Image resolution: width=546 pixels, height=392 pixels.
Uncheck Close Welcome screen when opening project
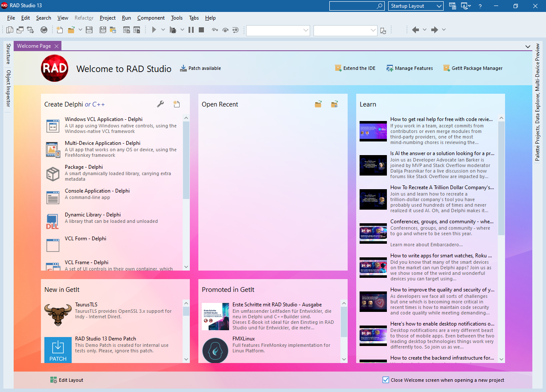386,380
